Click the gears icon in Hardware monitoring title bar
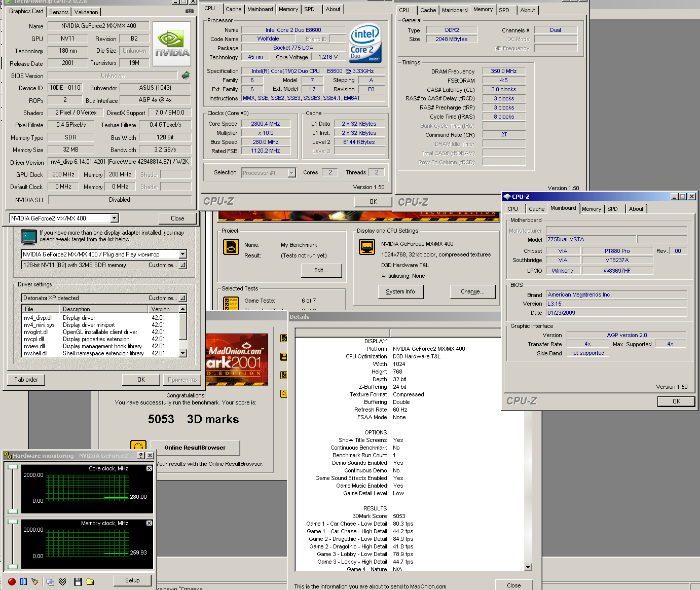The image size is (700, 590). (x=8, y=456)
